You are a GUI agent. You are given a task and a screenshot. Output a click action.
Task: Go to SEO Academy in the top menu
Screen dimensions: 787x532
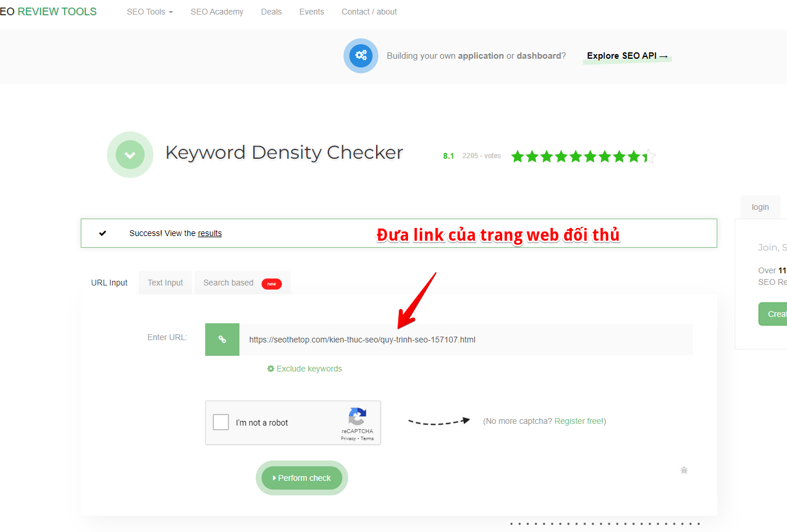click(x=217, y=11)
